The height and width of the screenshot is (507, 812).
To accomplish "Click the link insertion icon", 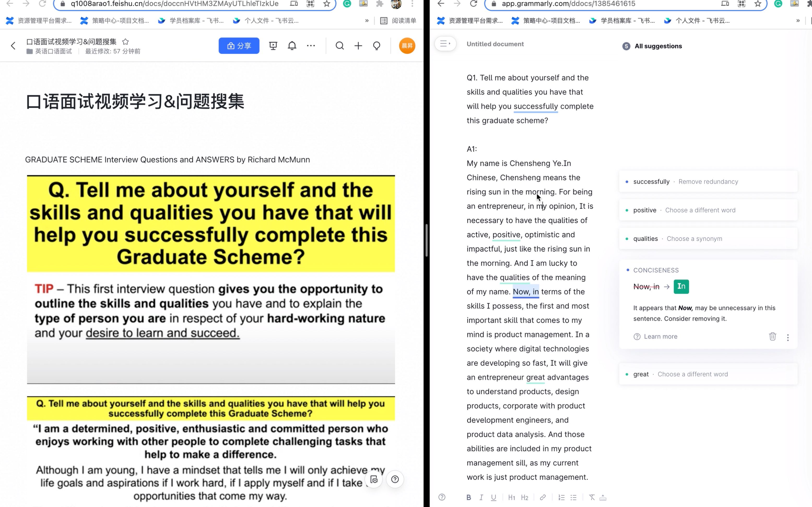I will click(542, 498).
